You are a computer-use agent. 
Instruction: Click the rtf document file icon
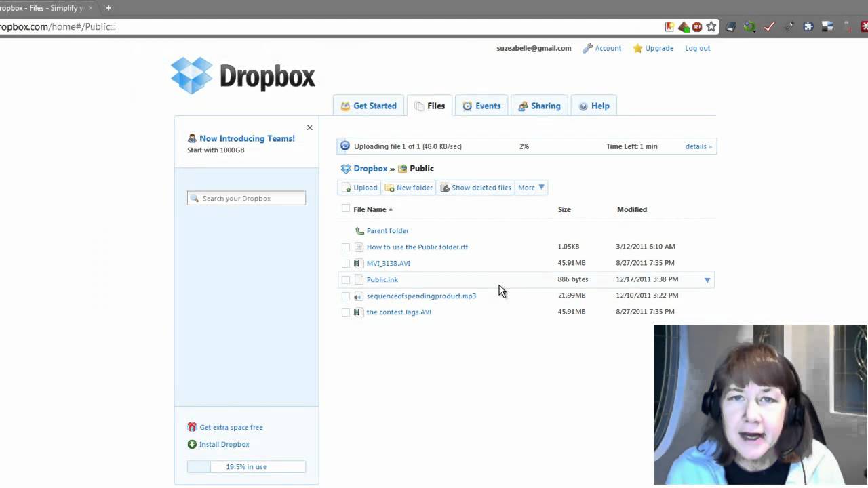tap(359, 247)
